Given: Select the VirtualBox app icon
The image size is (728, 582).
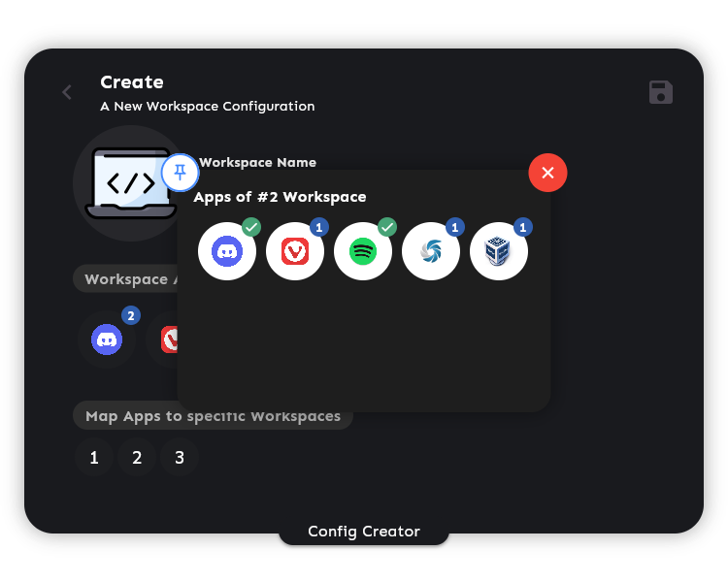Looking at the screenshot, I should coord(499,251).
